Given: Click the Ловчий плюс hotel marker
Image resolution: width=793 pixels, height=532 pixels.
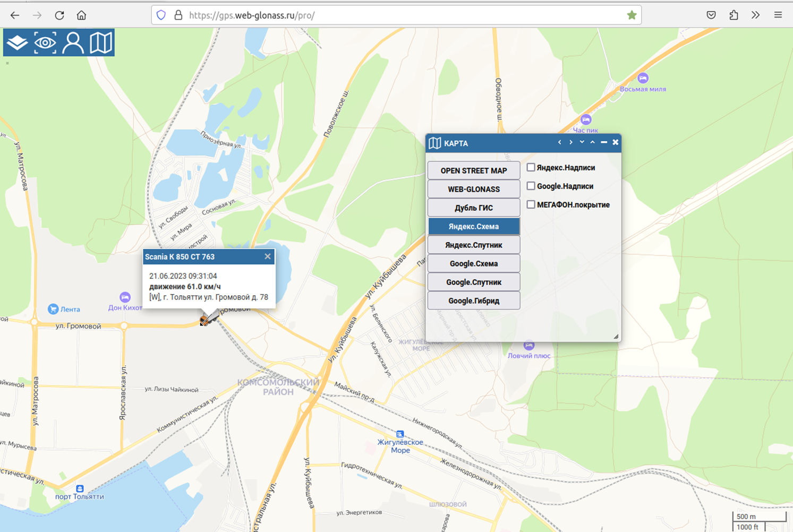Looking at the screenshot, I should click(528, 345).
